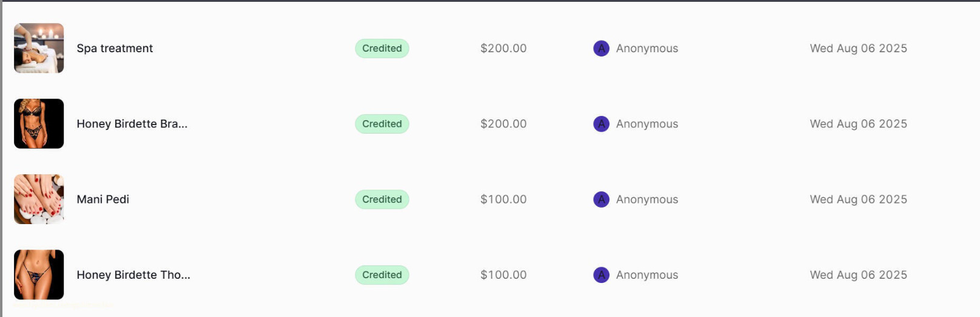
Task: Click the Credited status for Mani Pedi
Action: 382,199
